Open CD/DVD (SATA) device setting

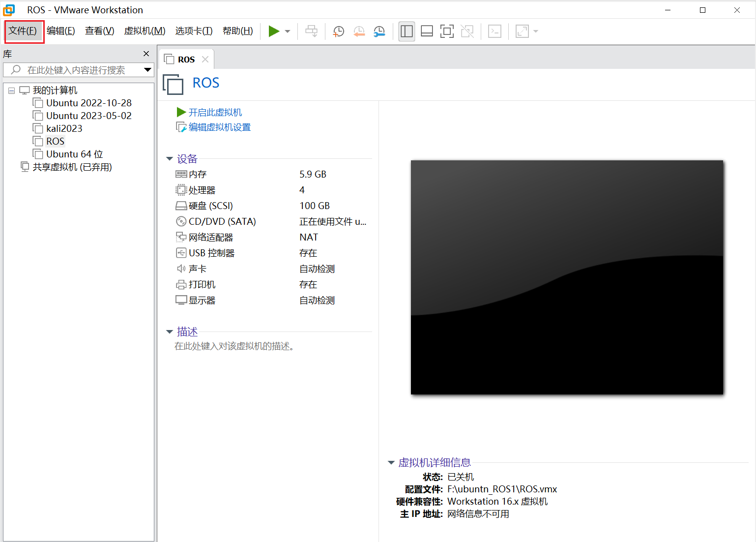[222, 221]
